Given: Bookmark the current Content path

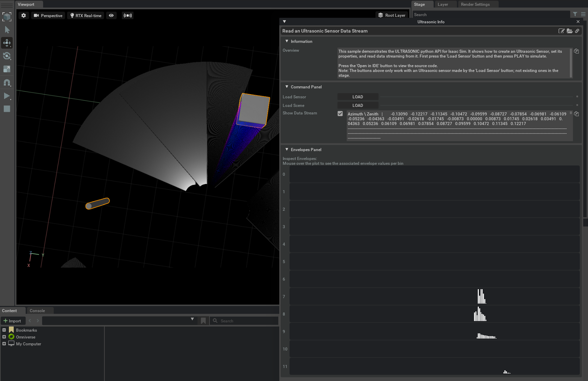Looking at the screenshot, I should (203, 321).
